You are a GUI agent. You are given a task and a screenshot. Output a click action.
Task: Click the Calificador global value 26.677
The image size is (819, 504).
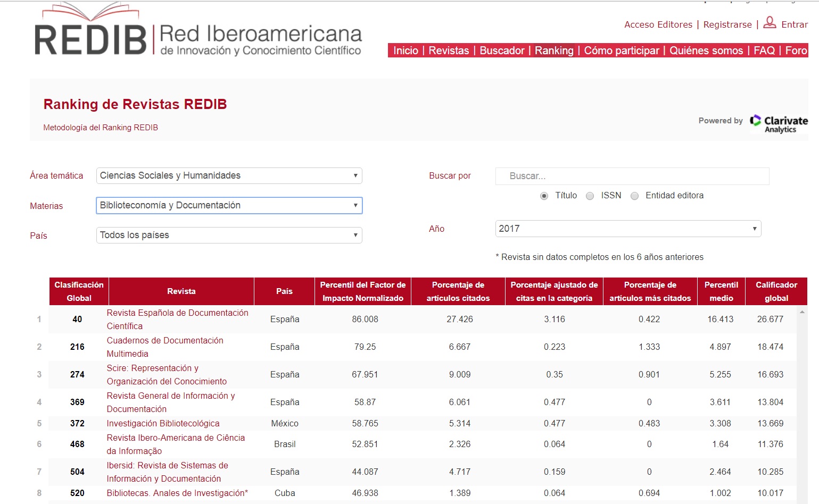point(770,320)
